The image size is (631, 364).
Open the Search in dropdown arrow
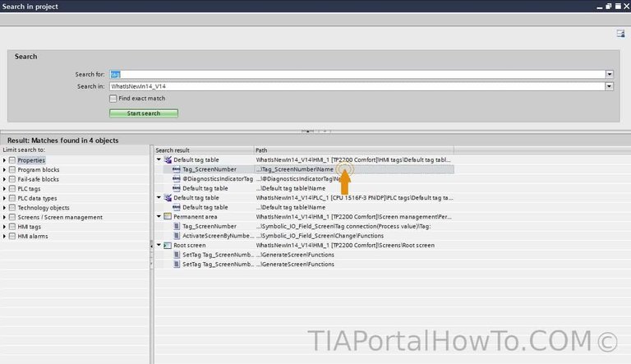[x=610, y=86]
